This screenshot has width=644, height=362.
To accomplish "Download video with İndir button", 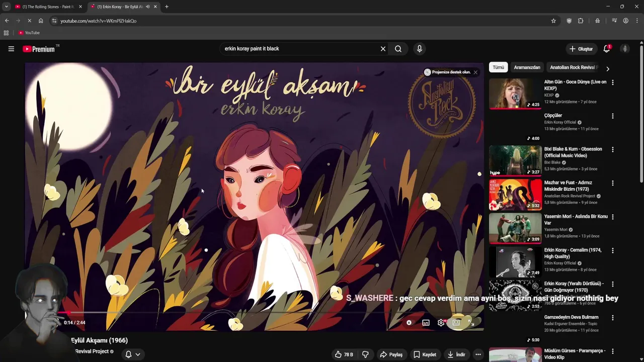I will (x=456, y=354).
